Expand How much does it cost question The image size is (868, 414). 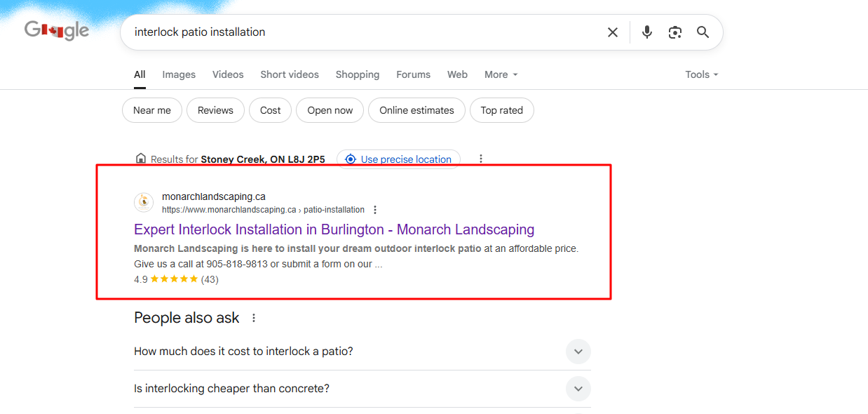tap(362, 352)
